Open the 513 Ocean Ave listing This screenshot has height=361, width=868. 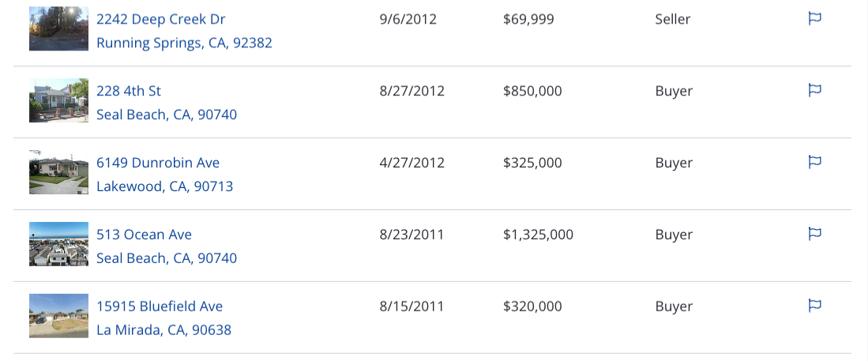coord(144,235)
